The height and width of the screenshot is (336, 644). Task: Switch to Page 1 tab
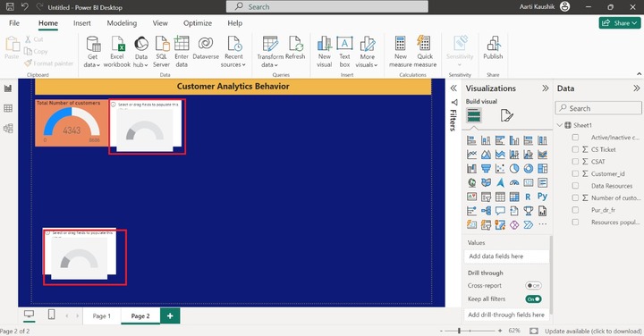coord(101,316)
